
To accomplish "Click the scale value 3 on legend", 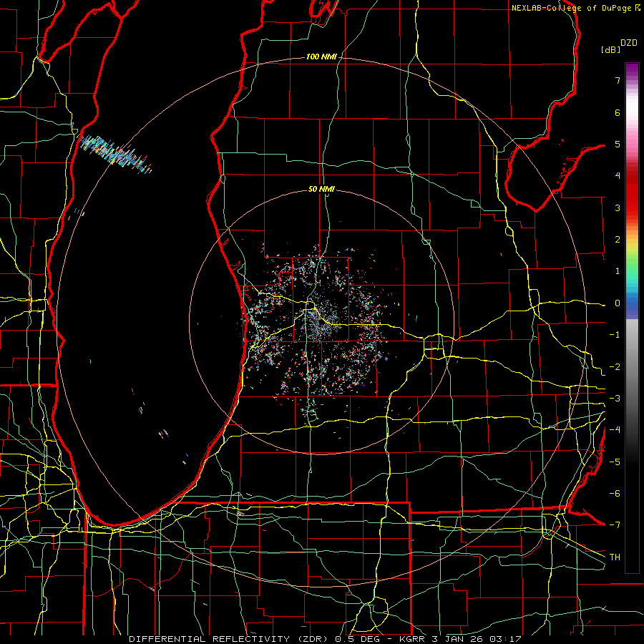I will (618, 208).
